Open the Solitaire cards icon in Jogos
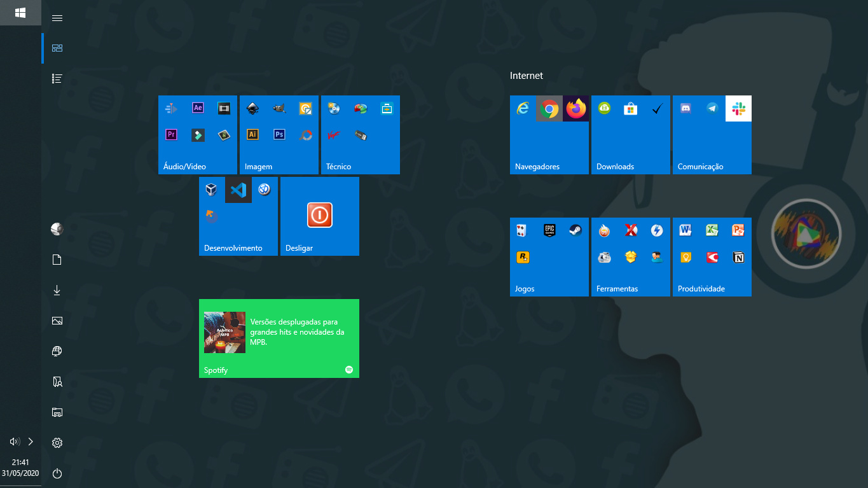The height and width of the screenshot is (488, 868). pos(523,230)
